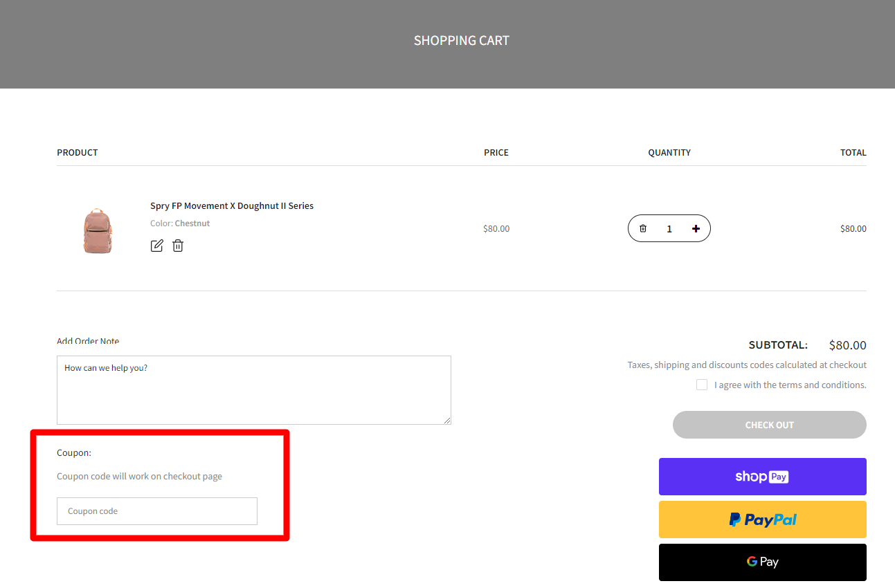Click the trash icon inside the quantity selector
895x588 pixels.
point(643,228)
